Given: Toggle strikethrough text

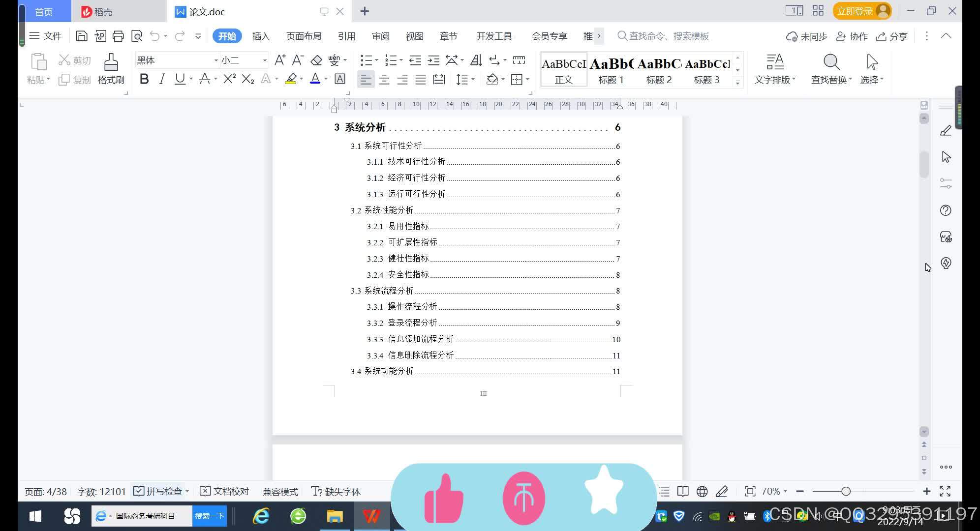Looking at the screenshot, I should (205, 79).
